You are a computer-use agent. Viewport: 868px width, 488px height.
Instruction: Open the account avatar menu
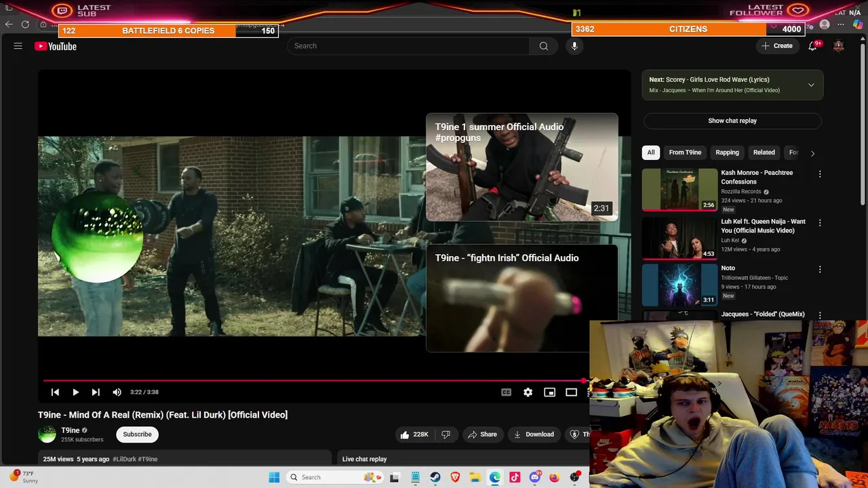[839, 46]
